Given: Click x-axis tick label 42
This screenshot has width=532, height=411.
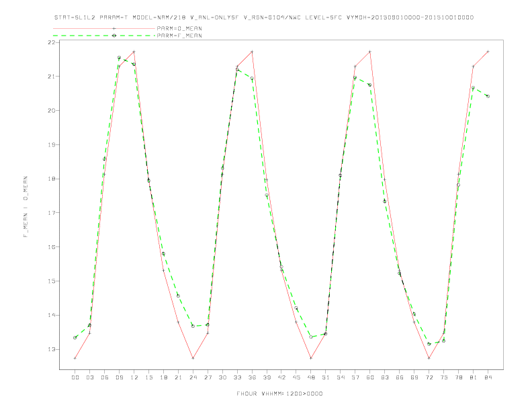Looking at the screenshot, I should coord(281,377).
